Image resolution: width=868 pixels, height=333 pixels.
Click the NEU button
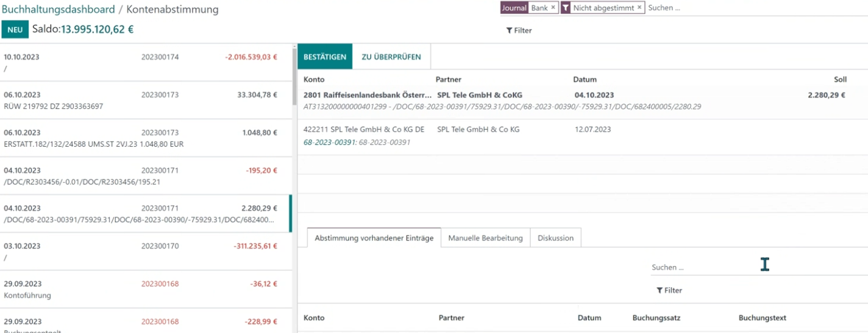(15, 29)
